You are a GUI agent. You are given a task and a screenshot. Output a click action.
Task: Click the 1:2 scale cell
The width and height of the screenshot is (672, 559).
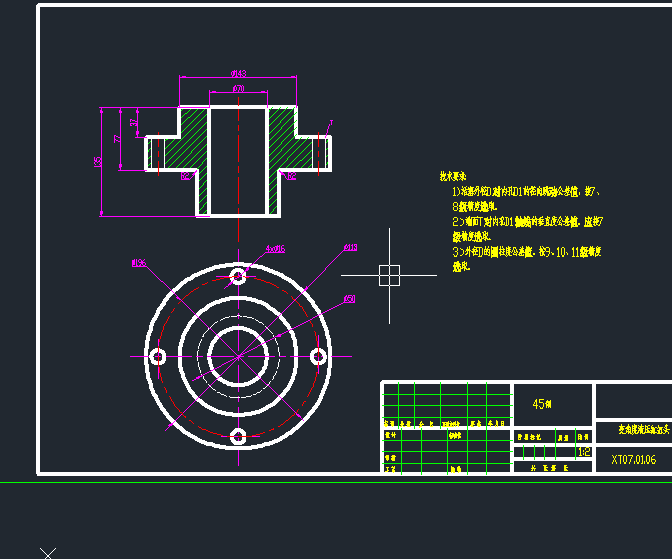(584, 452)
